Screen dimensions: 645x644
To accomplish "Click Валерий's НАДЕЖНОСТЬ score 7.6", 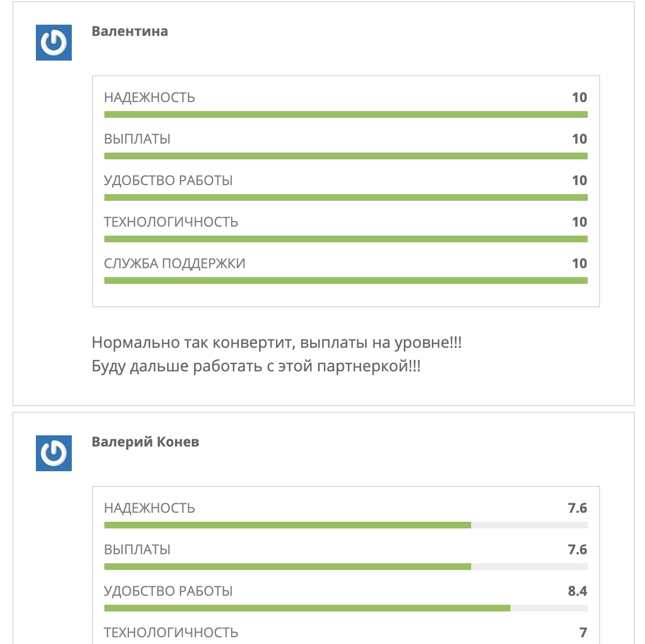I will 577,508.
